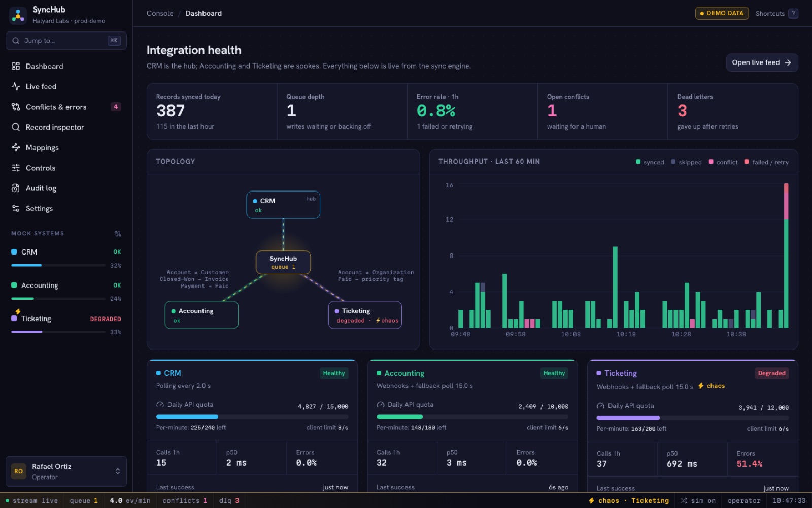The height and width of the screenshot is (508, 812).
Task: Click the CRM hub node in topology
Action: tap(283, 205)
